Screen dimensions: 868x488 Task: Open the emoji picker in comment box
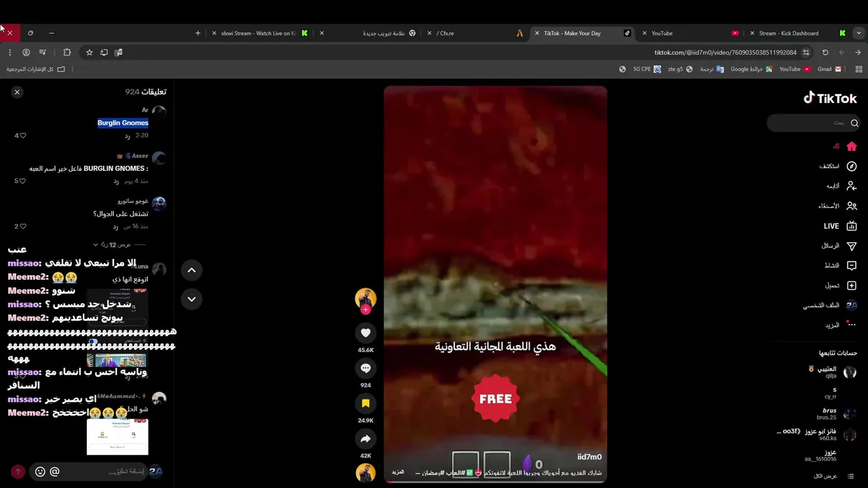[x=40, y=472]
